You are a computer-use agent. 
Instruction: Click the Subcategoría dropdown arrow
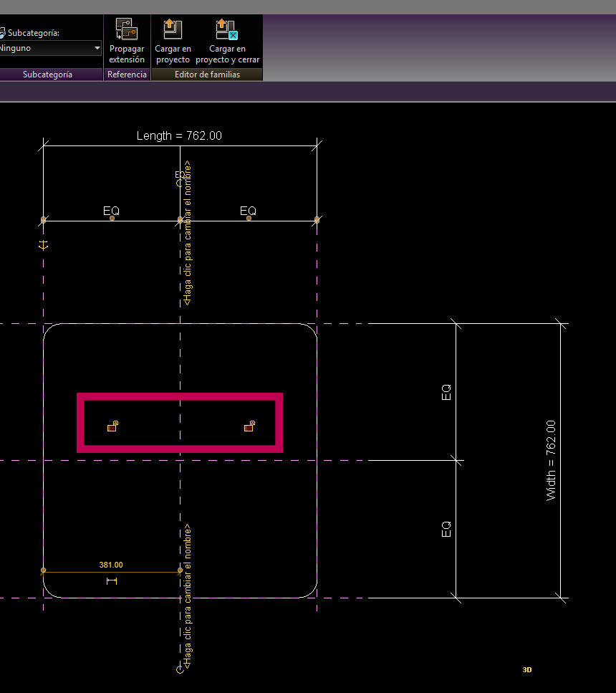(97, 49)
